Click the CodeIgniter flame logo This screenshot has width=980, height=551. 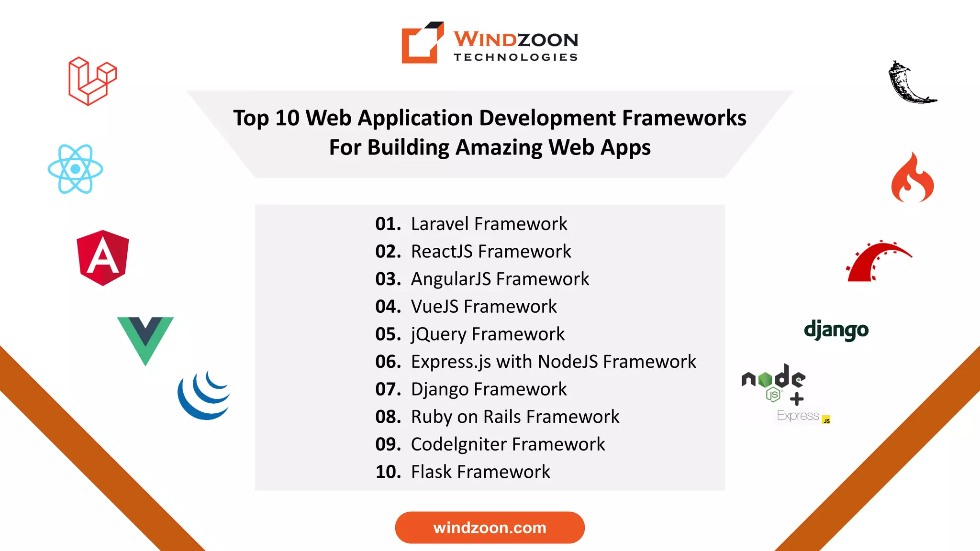click(912, 177)
